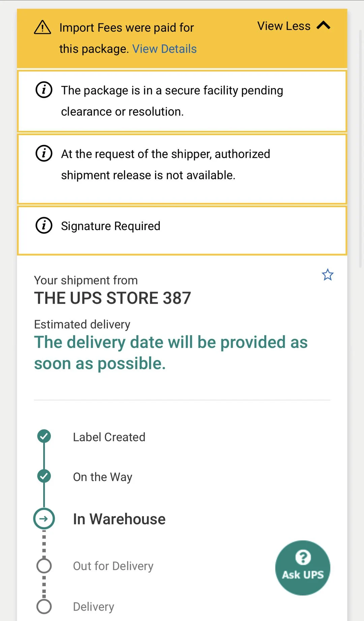Click the progress timeline between milestones

click(44, 456)
